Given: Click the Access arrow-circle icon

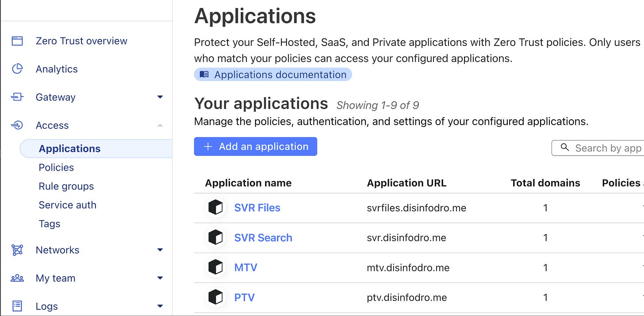Looking at the screenshot, I should click(x=17, y=126).
